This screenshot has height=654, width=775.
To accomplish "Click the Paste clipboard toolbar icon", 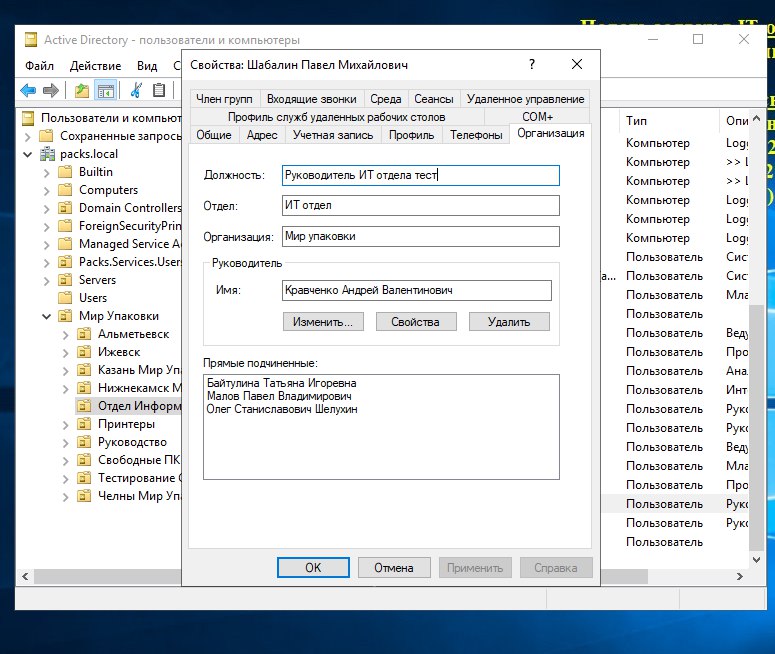I will (158, 91).
